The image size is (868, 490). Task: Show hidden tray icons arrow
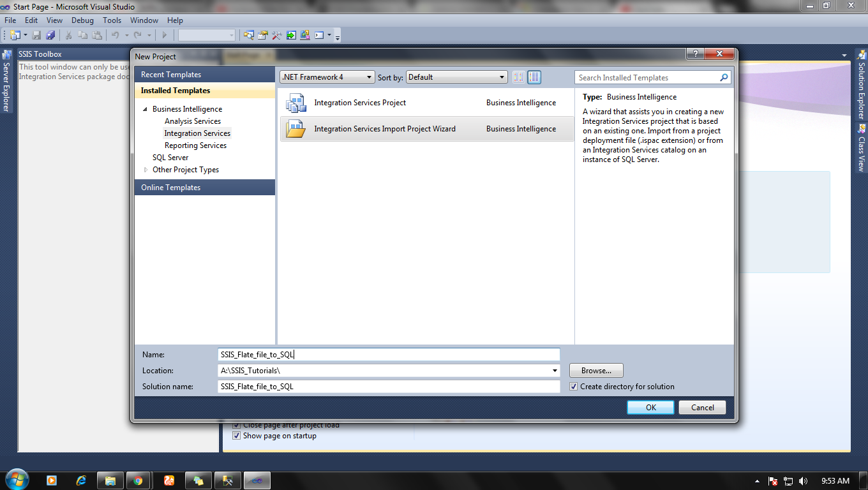[757, 481]
